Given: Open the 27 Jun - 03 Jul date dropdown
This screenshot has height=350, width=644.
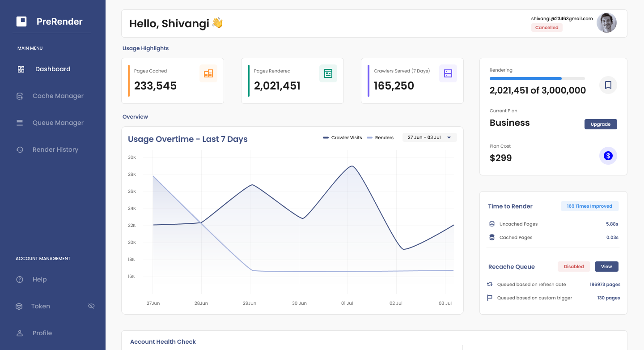Looking at the screenshot, I should [429, 137].
